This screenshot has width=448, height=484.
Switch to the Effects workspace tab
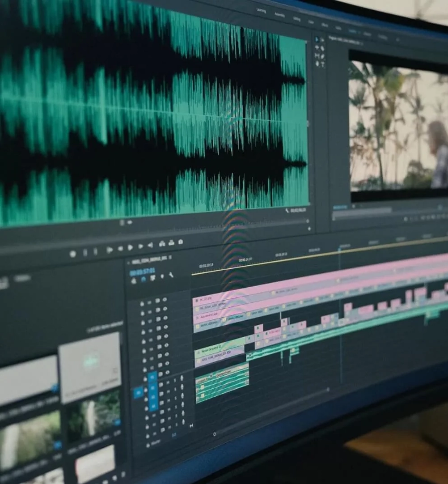coord(325,25)
